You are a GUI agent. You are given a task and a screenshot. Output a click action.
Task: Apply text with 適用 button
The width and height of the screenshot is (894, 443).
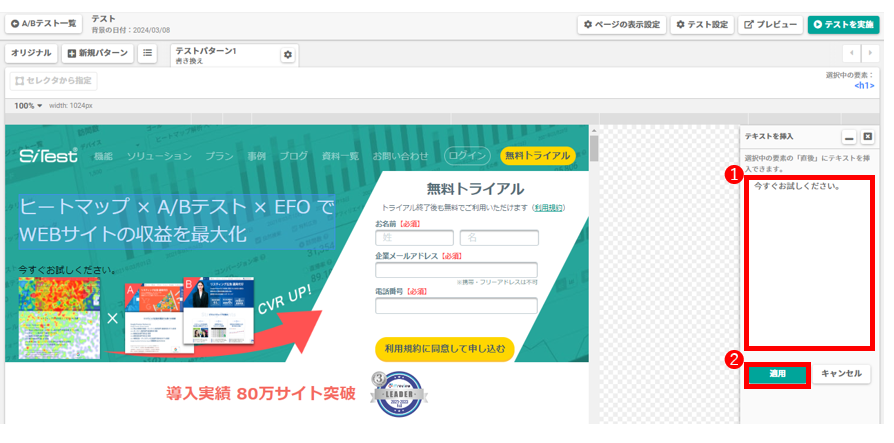click(x=777, y=375)
